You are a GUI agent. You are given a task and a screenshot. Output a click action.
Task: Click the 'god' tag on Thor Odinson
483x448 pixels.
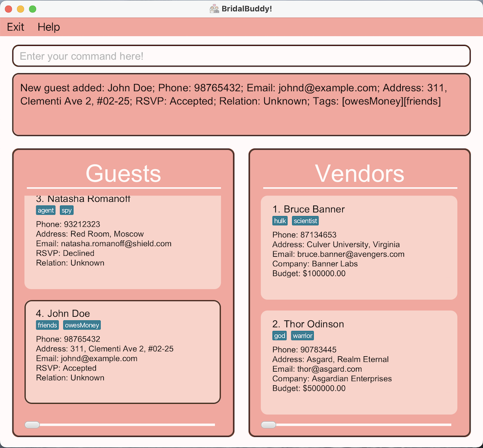click(x=279, y=336)
